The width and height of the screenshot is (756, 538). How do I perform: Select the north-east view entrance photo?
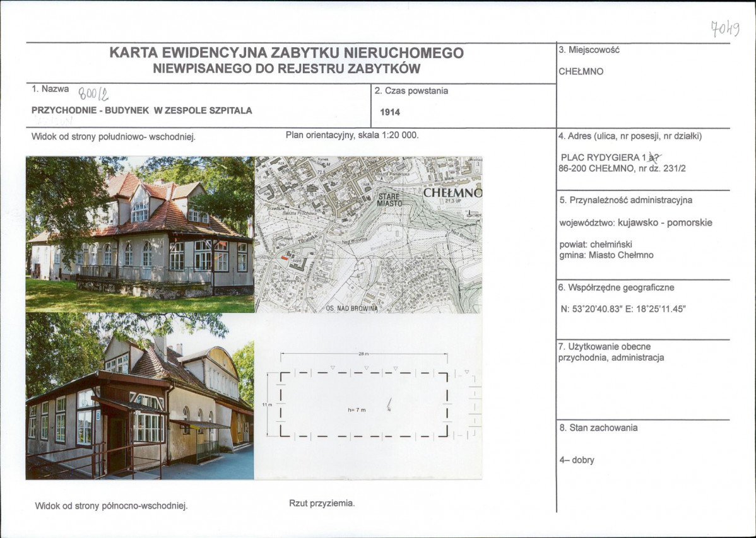point(139,396)
